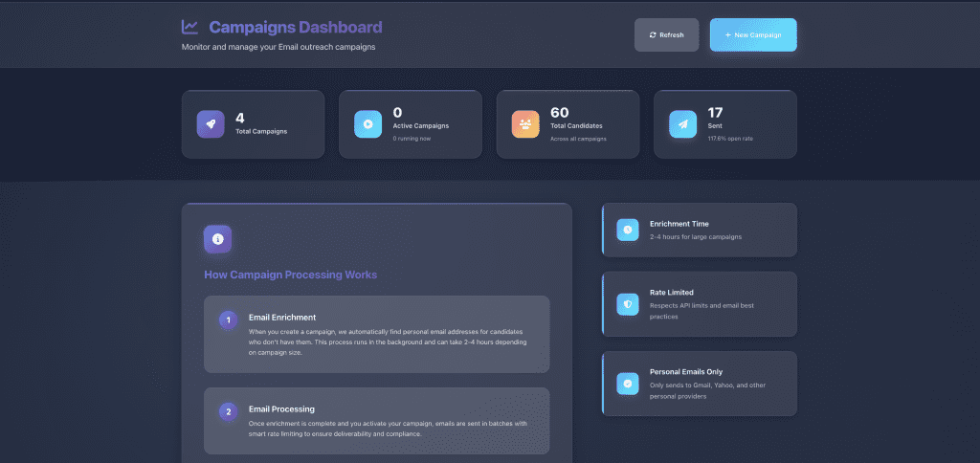The image size is (980, 463).
Task: Click the Refresh button
Action: click(666, 35)
